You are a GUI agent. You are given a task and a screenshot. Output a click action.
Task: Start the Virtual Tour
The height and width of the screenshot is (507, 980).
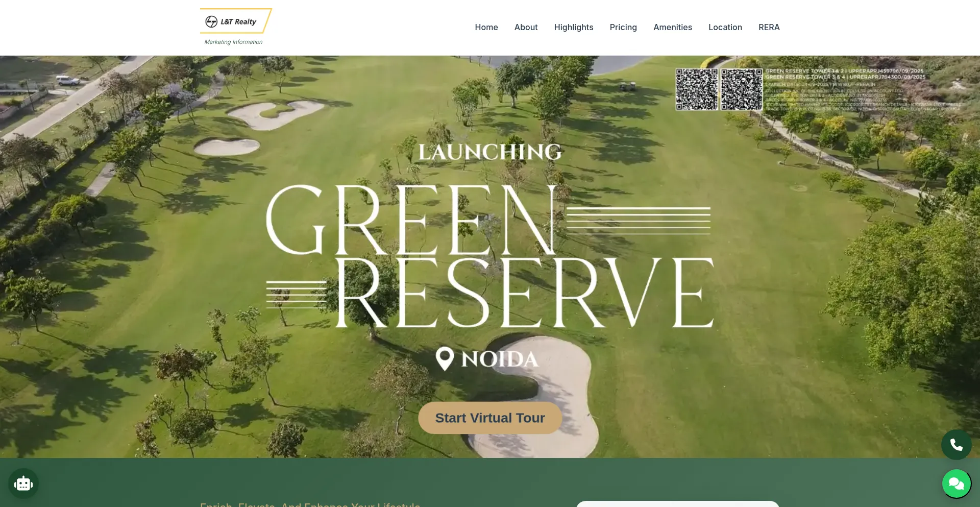(x=490, y=418)
